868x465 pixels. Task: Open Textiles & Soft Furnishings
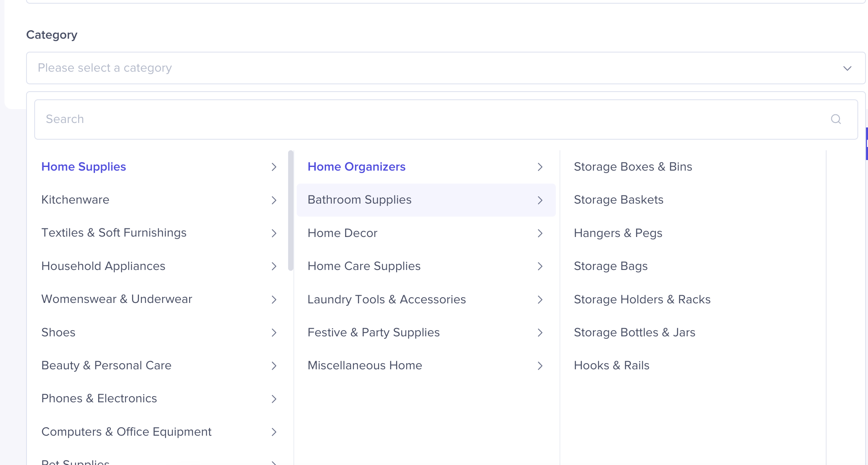point(114,232)
